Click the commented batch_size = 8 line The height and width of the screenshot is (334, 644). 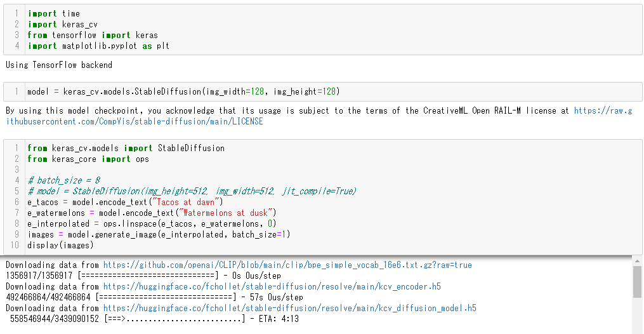pyautogui.click(x=64, y=180)
